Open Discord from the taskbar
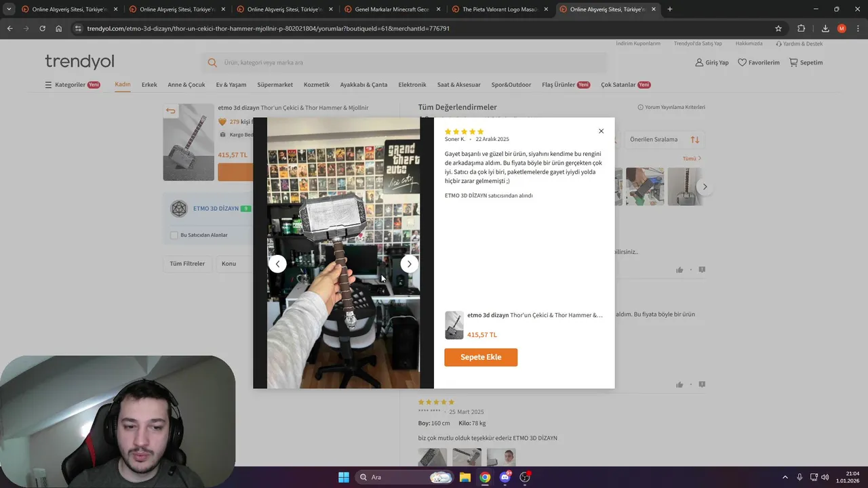This screenshot has height=488, width=868. [505, 477]
